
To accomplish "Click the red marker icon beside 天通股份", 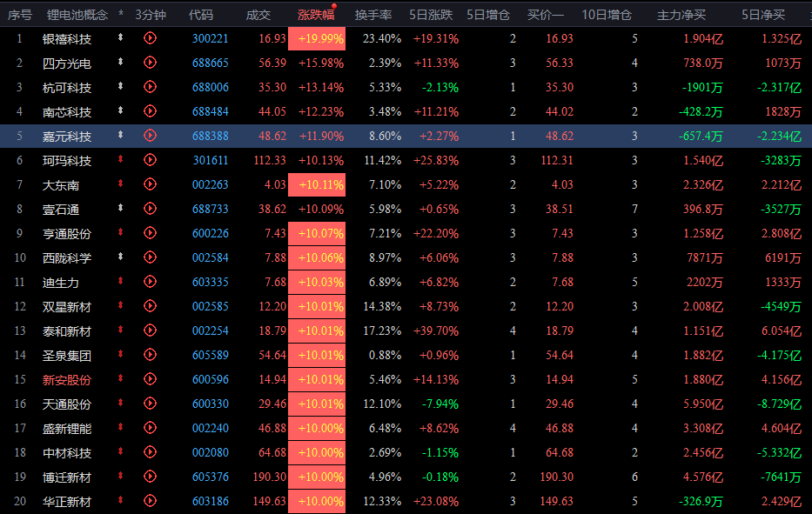I will pyautogui.click(x=120, y=402).
